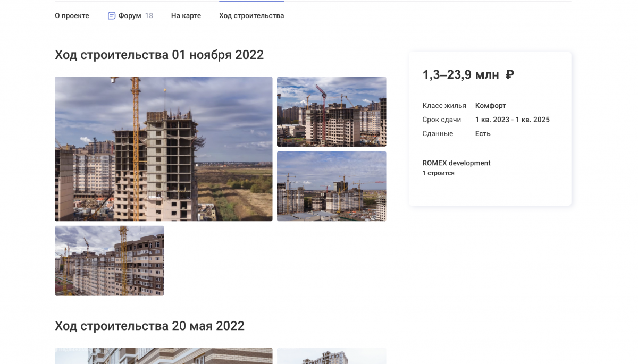This screenshot has height=364, width=638.
Task: Click heading «Ход строительства 20 мая 2022»
Action: pyautogui.click(x=149, y=326)
